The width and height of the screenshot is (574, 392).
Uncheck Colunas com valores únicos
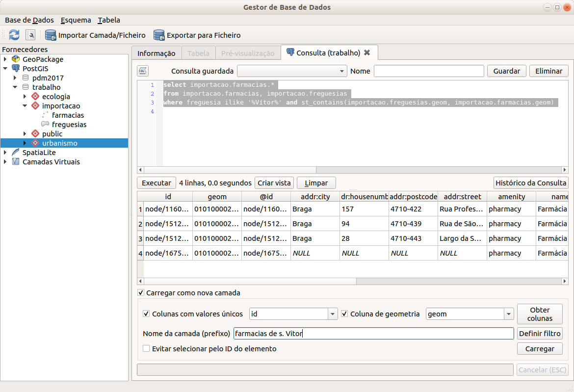146,314
